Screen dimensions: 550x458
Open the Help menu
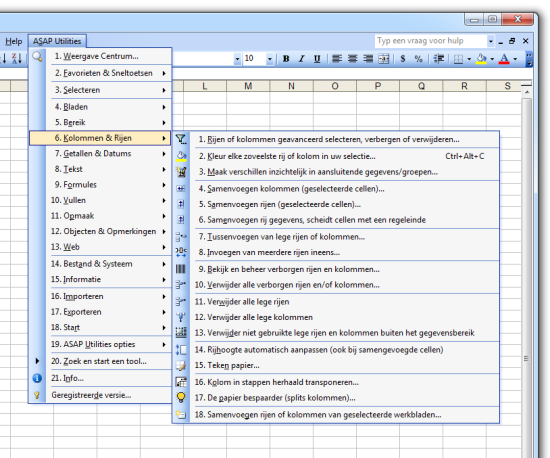point(13,41)
